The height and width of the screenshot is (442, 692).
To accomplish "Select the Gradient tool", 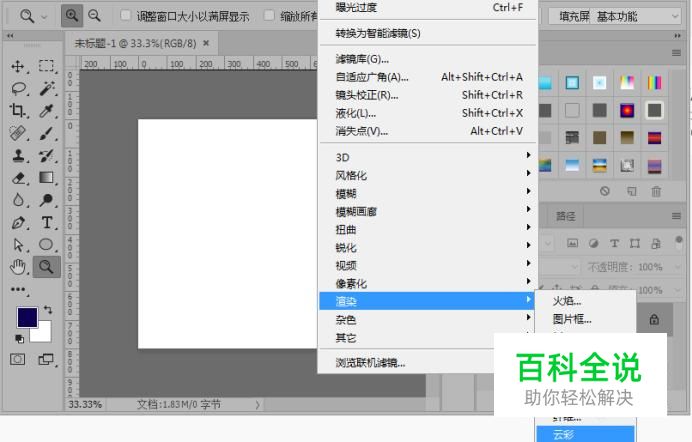I will (x=46, y=177).
